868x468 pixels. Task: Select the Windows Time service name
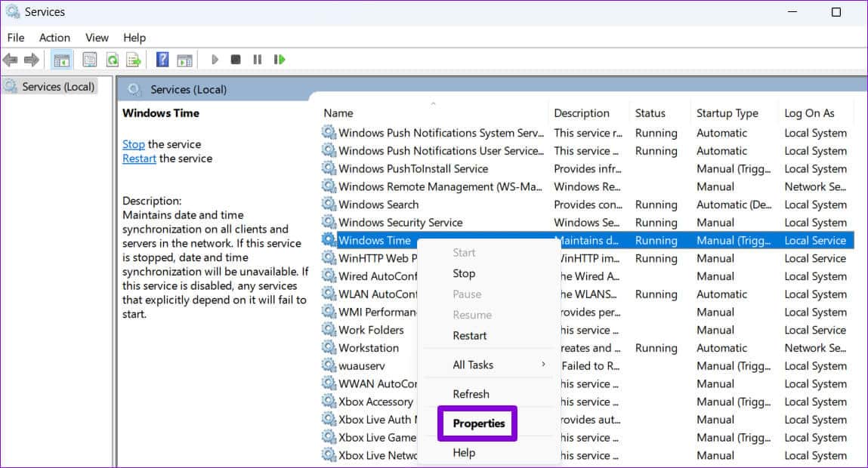coord(375,240)
